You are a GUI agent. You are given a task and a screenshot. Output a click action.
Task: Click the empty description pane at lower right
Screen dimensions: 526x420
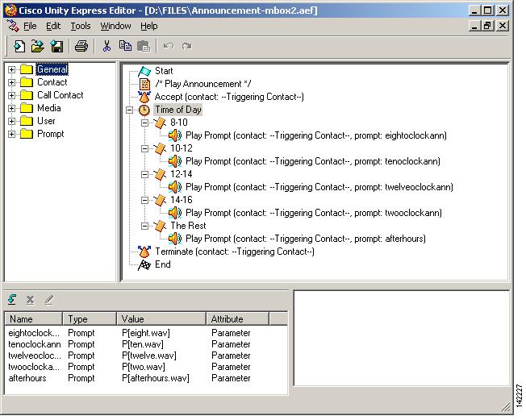tap(402, 339)
